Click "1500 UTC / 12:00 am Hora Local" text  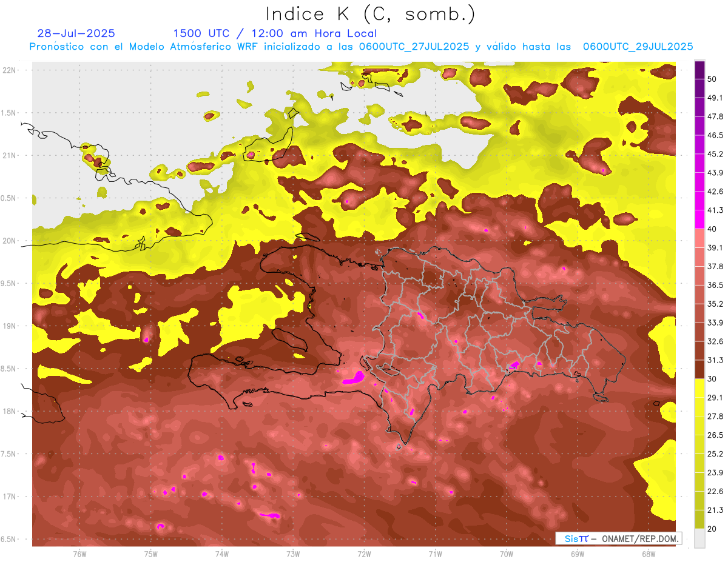275,33
